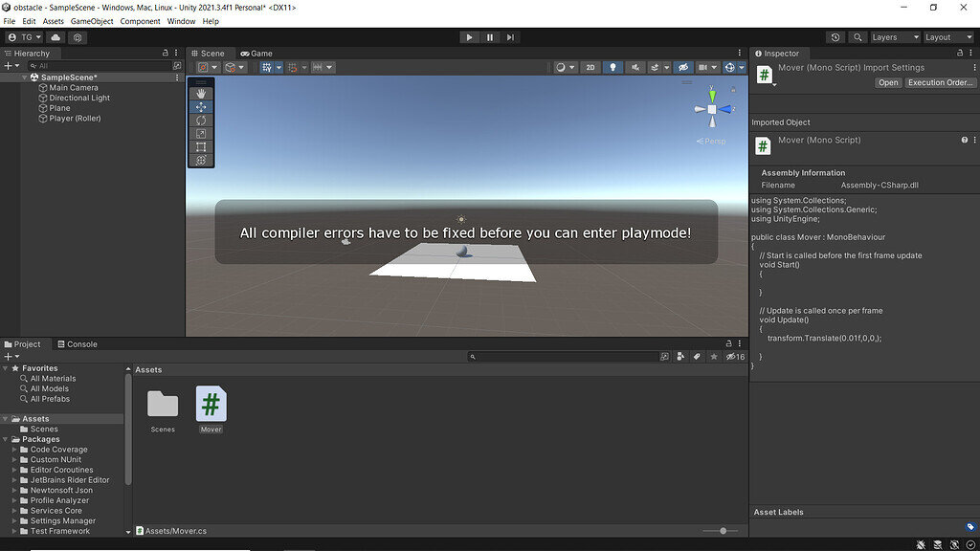Viewport: 980px width, 551px height.
Task: Collapse the SampleScene hierarchy node
Action: click(x=25, y=77)
